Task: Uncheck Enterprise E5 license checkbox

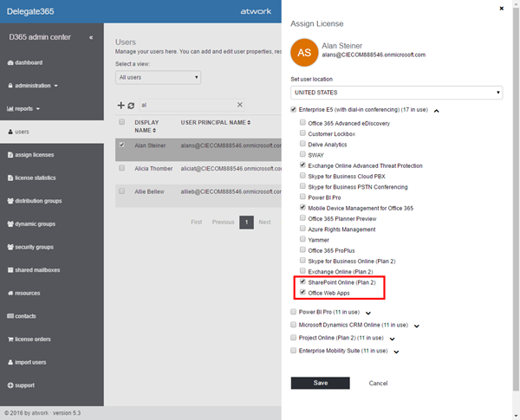Action: tap(293, 109)
